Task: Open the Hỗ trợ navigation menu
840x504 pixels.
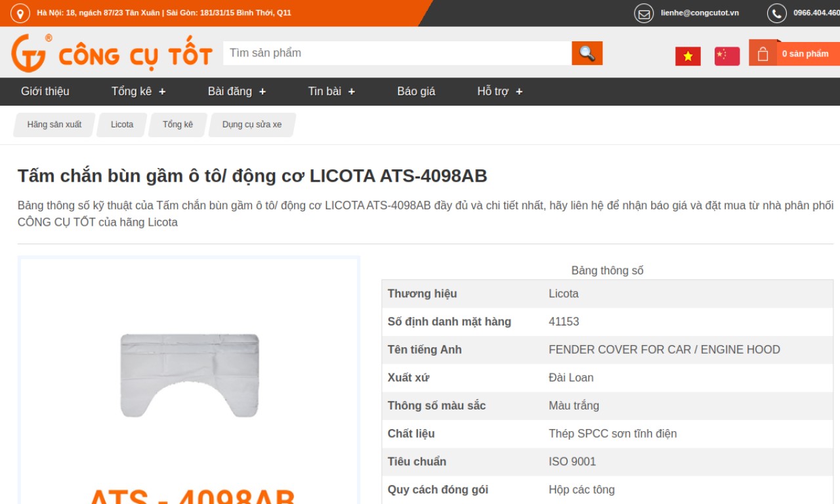Action: (x=493, y=91)
